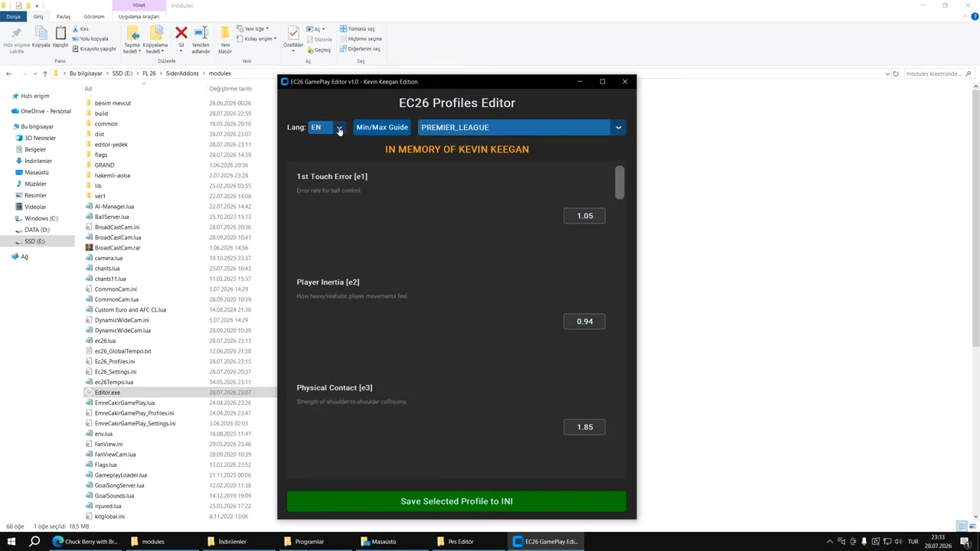Click Düzenle in the Aç group
Screen dimensions: 980x551
(319, 39)
